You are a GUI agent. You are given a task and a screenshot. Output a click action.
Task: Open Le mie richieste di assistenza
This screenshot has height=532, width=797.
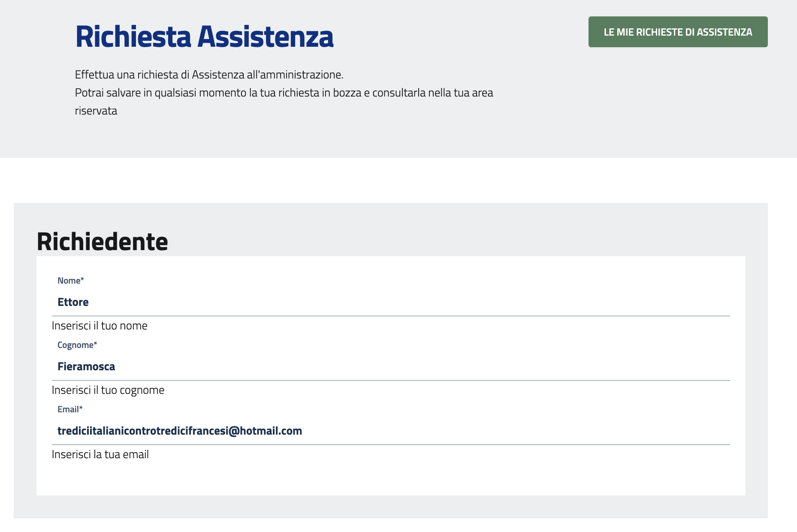click(x=678, y=32)
